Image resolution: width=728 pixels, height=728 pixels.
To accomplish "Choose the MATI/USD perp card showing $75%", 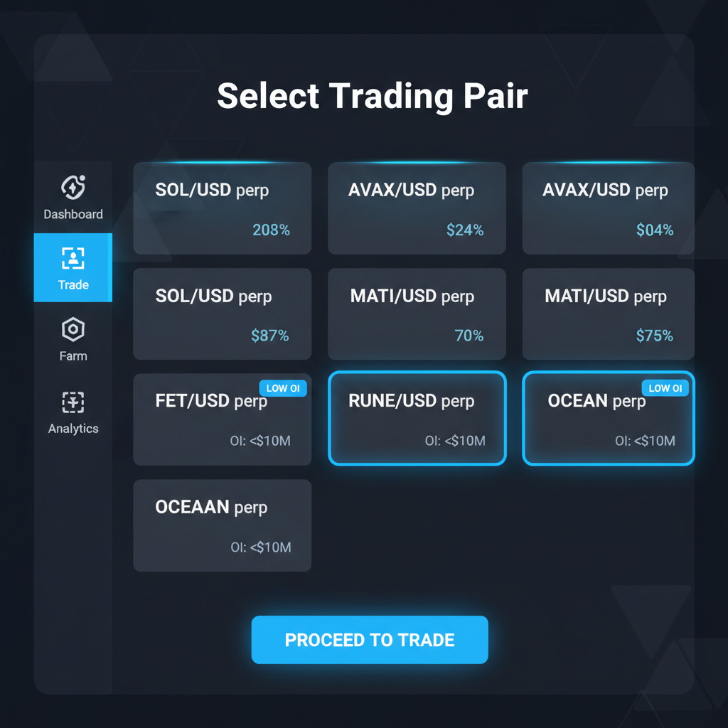I will [x=608, y=314].
